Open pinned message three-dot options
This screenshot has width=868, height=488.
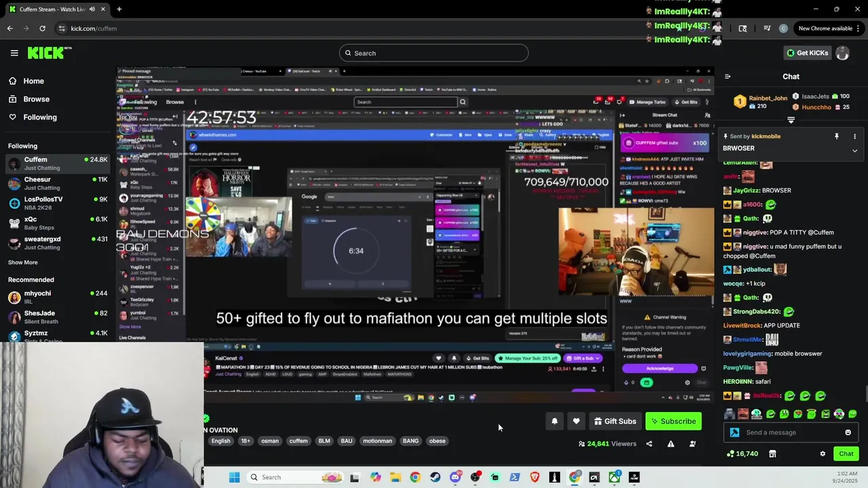click(854, 136)
